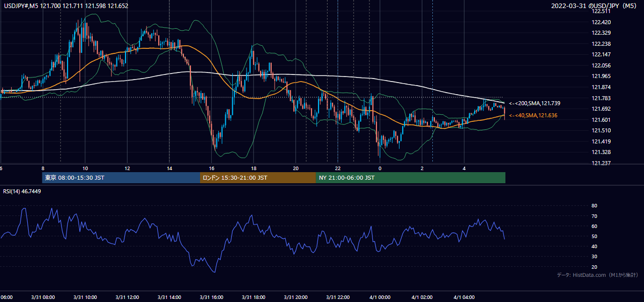Click the 3/31 20:00 time axis label

[295, 297]
